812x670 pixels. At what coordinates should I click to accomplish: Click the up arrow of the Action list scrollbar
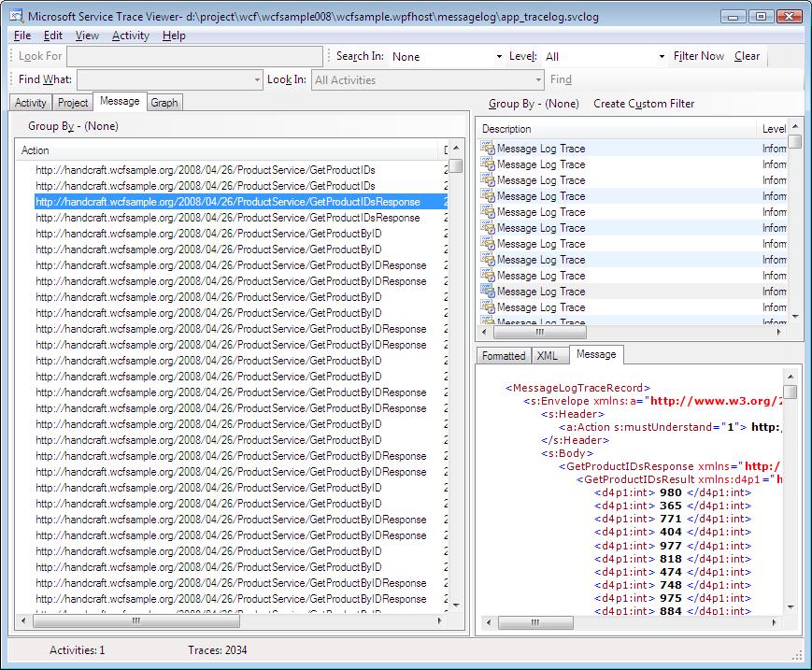pyautogui.click(x=456, y=148)
